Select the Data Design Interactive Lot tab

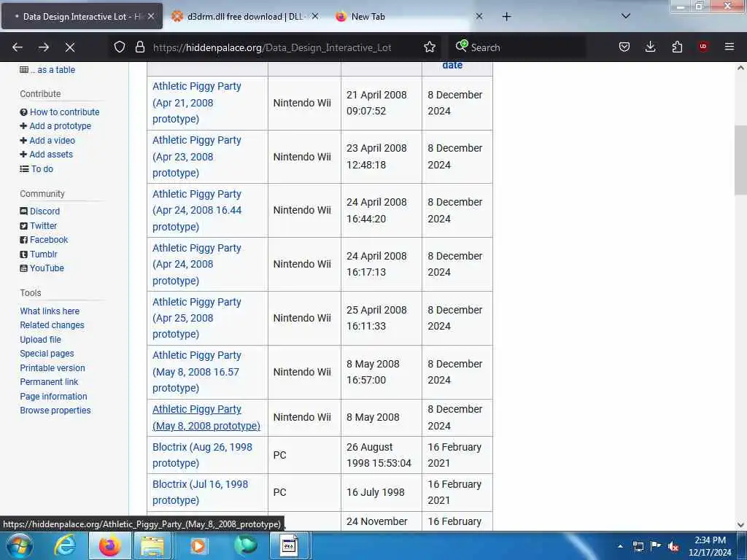point(82,17)
